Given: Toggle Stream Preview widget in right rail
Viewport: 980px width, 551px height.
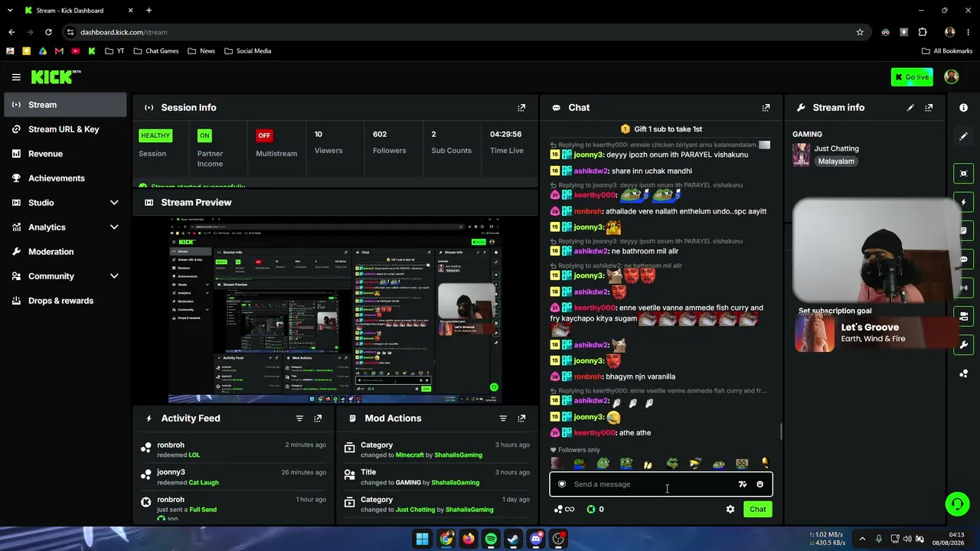Looking at the screenshot, I should click(x=963, y=174).
